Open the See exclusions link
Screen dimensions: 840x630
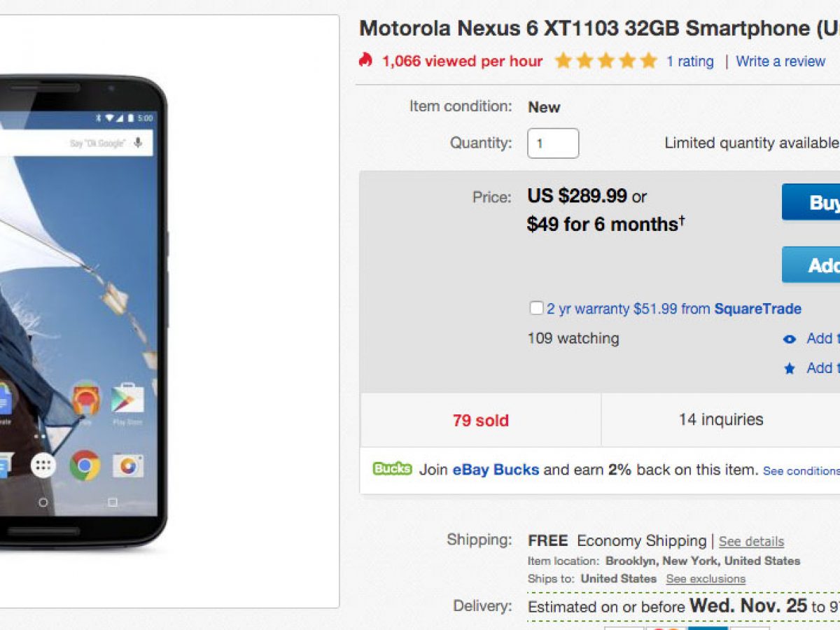(x=706, y=579)
